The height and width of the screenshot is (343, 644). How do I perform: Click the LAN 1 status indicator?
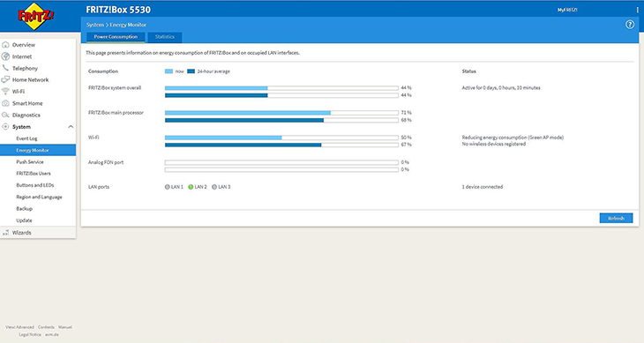167,187
